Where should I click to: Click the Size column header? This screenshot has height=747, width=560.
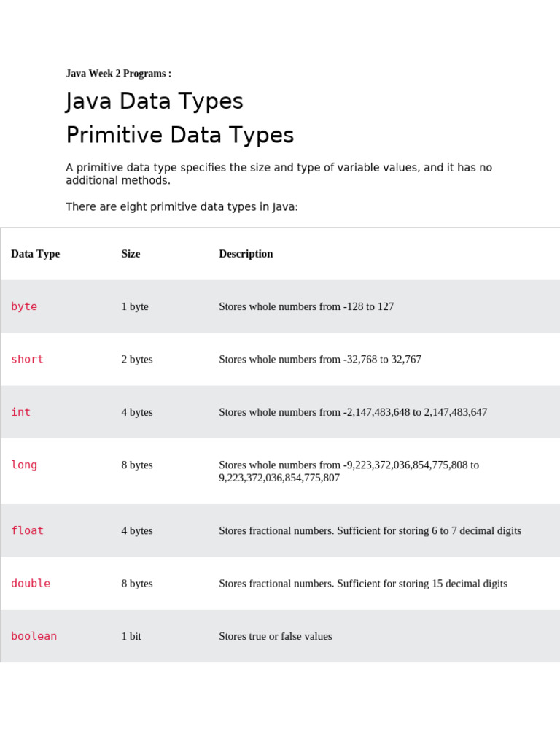(x=131, y=254)
